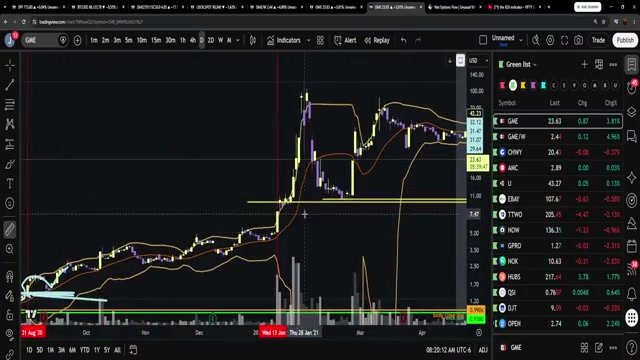The height and width of the screenshot is (360, 640).
Task: Click the redo arrow
Action: click(x=418, y=40)
